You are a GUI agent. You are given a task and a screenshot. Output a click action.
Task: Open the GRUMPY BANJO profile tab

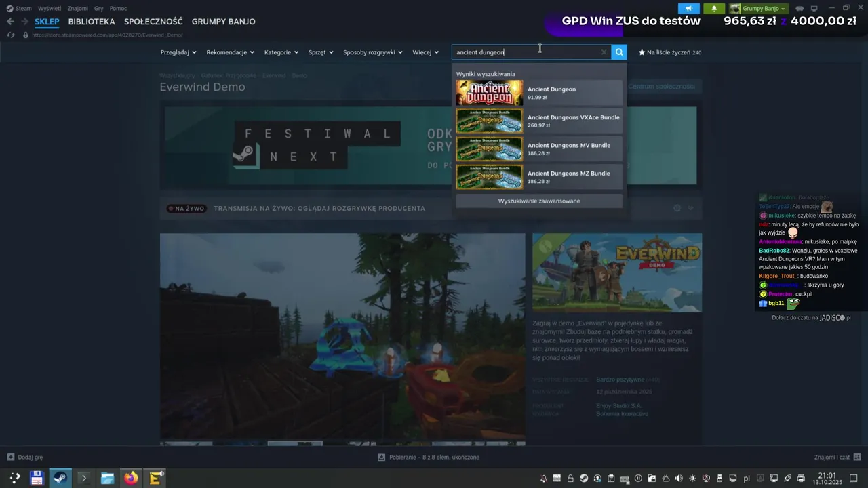coord(223,22)
